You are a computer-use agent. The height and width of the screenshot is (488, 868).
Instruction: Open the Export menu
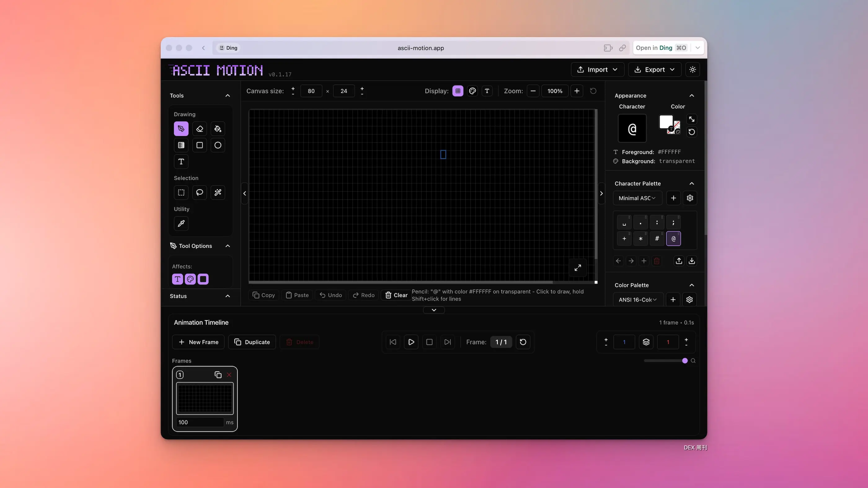(x=654, y=69)
